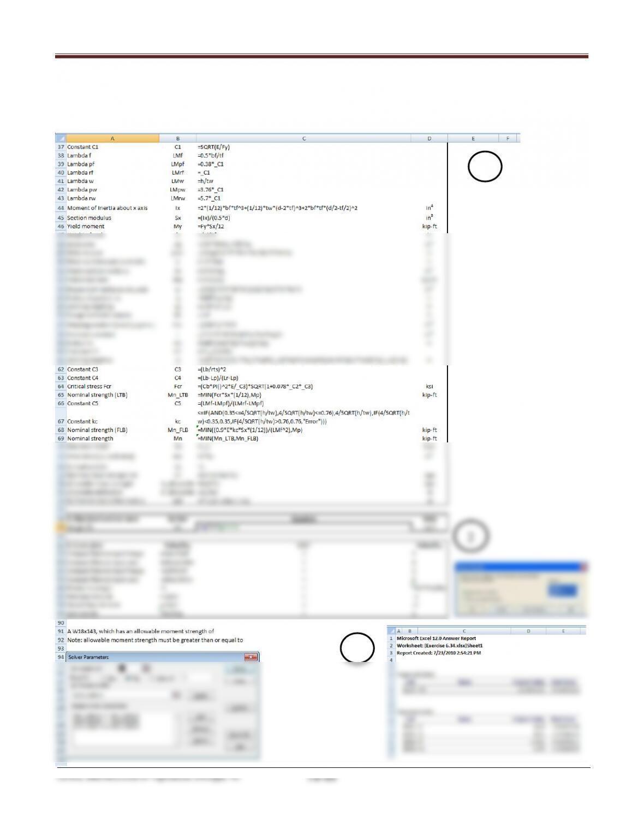The image size is (644, 834).
Task: Select column C header in main sheet
Action: click(303, 139)
